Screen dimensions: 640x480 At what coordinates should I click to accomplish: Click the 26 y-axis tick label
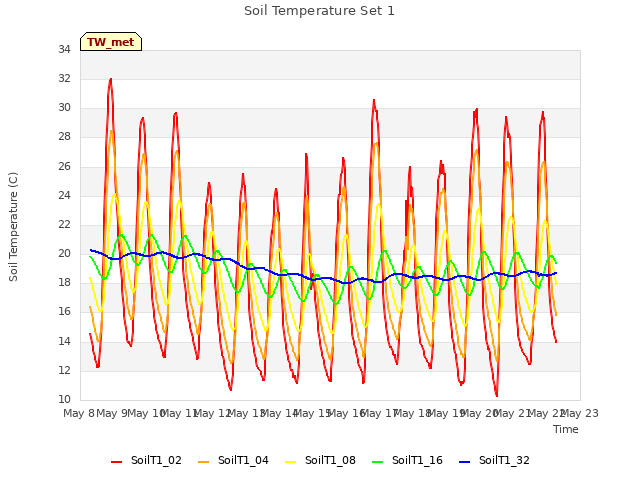coord(64,166)
